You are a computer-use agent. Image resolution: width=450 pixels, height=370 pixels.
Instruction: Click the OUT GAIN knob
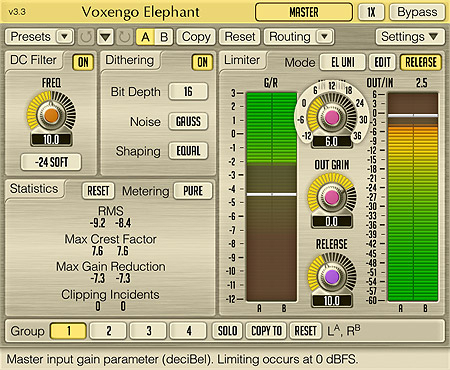click(331, 197)
